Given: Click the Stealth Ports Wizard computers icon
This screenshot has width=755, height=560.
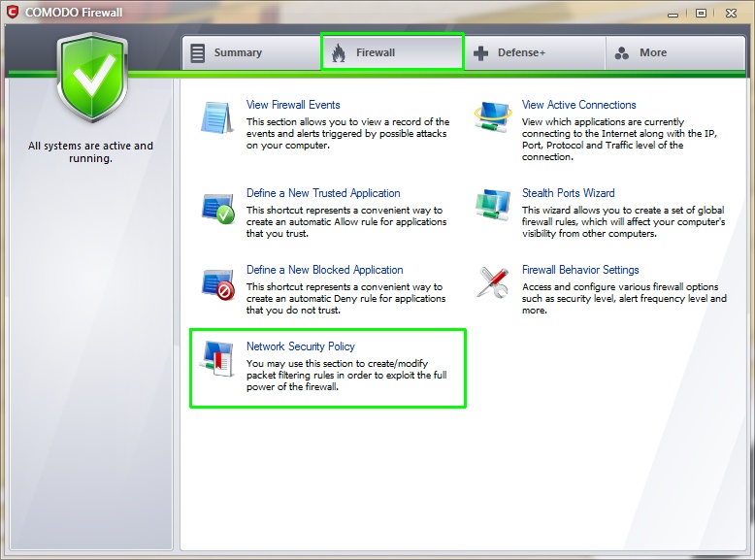Looking at the screenshot, I should (493, 205).
